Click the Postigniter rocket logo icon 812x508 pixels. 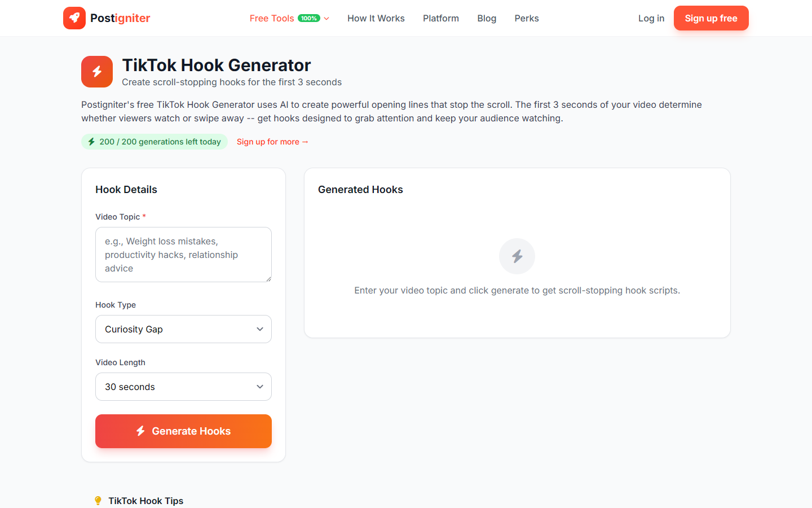(x=74, y=17)
